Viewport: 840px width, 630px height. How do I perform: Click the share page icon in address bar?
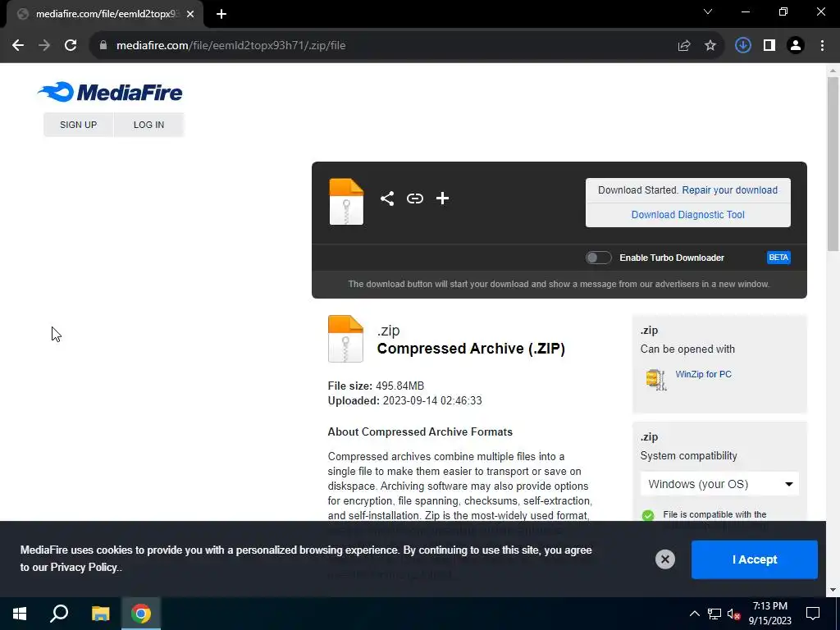pos(684,46)
